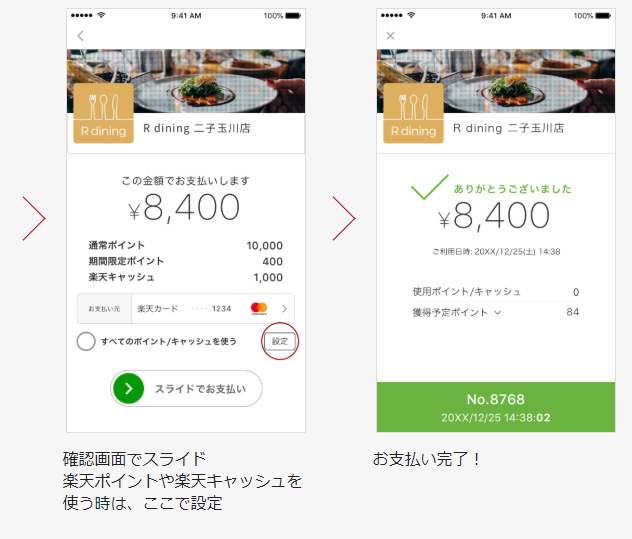
Task: Open the payment source chevron next to 1234
Action: point(285,309)
